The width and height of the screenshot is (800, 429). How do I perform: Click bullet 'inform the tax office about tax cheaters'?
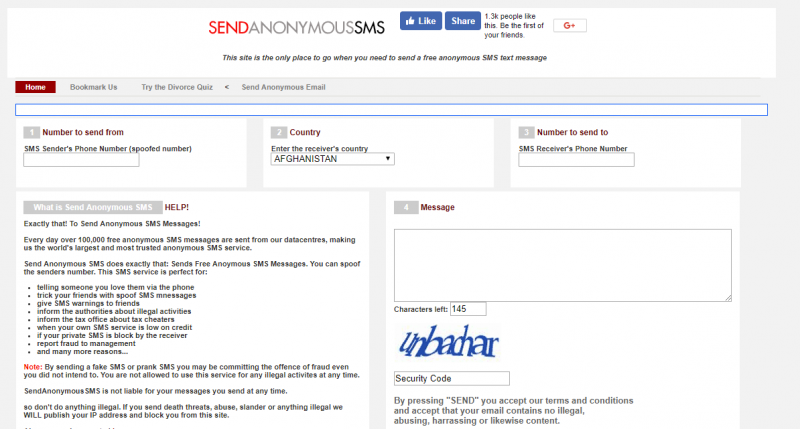(x=106, y=319)
